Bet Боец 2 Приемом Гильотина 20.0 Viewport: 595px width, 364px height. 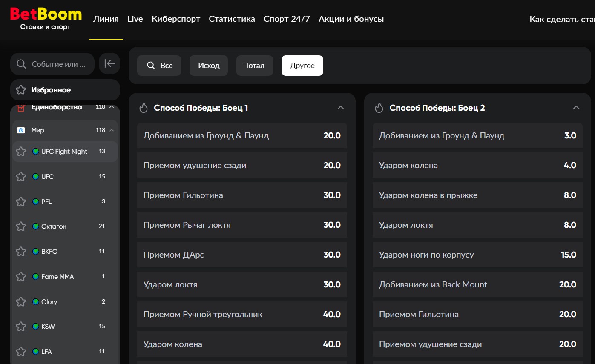[x=477, y=314]
